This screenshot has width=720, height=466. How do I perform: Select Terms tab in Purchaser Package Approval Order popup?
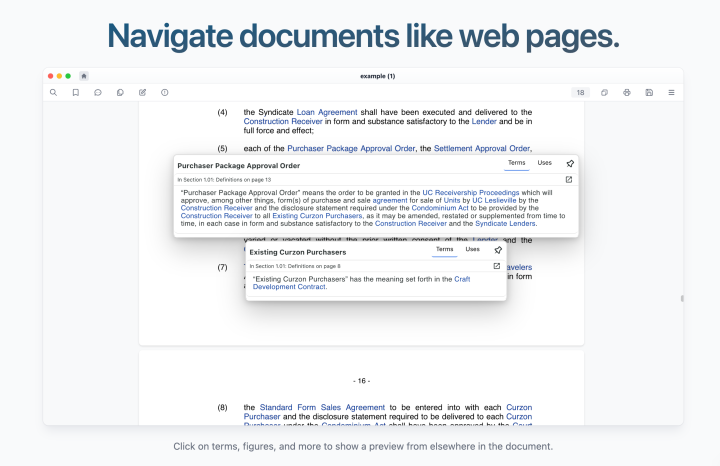(x=517, y=163)
